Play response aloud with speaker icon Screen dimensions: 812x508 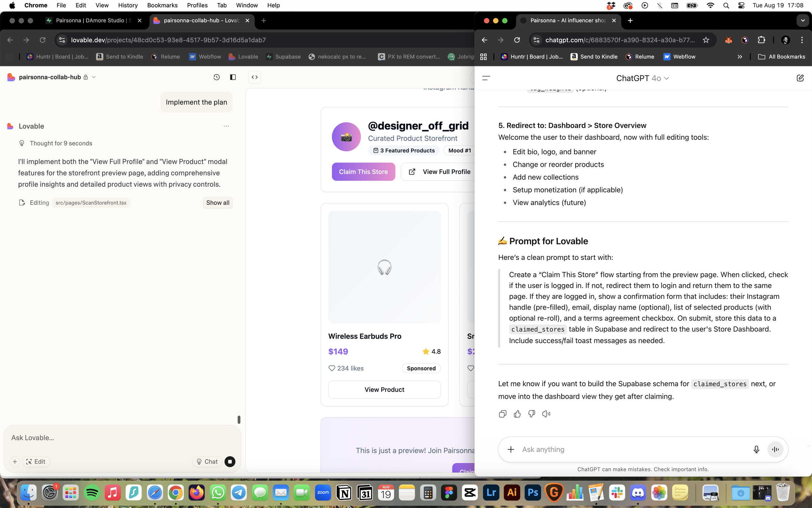tap(546, 414)
